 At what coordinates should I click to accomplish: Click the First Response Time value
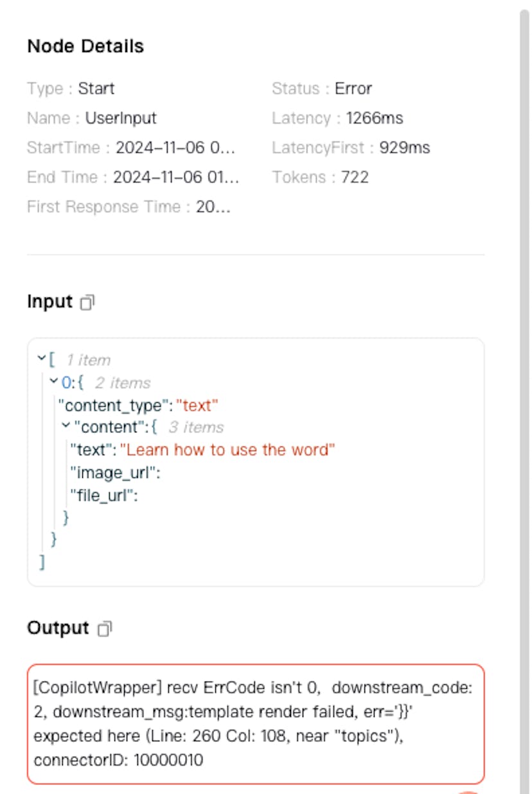pyautogui.click(x=213, y=207)
